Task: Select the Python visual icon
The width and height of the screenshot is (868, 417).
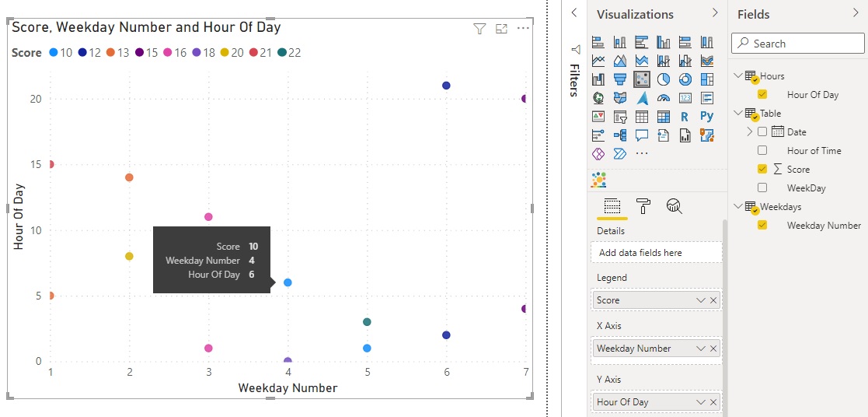Action: [706, 117]
